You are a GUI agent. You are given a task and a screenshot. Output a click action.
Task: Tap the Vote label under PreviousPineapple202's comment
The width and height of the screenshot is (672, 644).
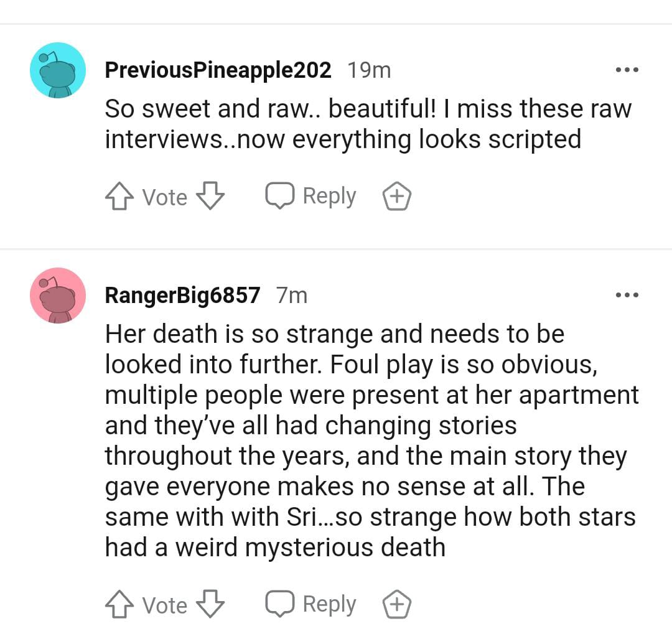tap(164, 197)
